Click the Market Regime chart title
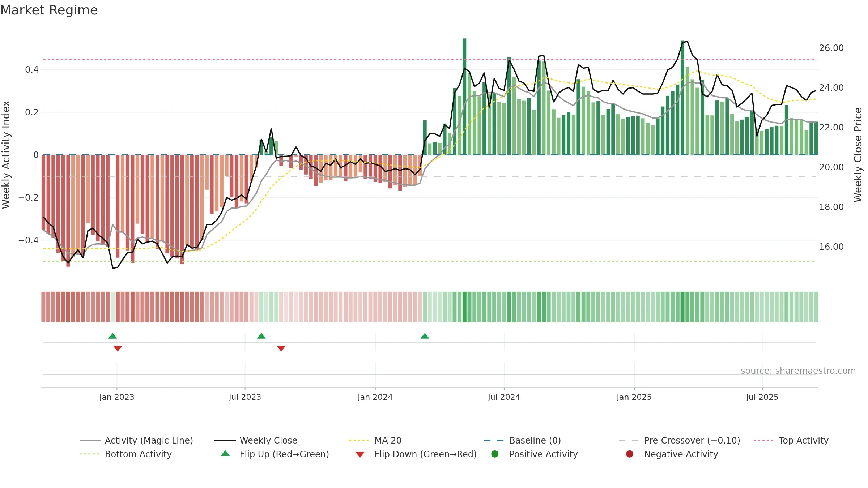Image resolution: width=868 pixels, height=488 pixels. tap(49, 10)
